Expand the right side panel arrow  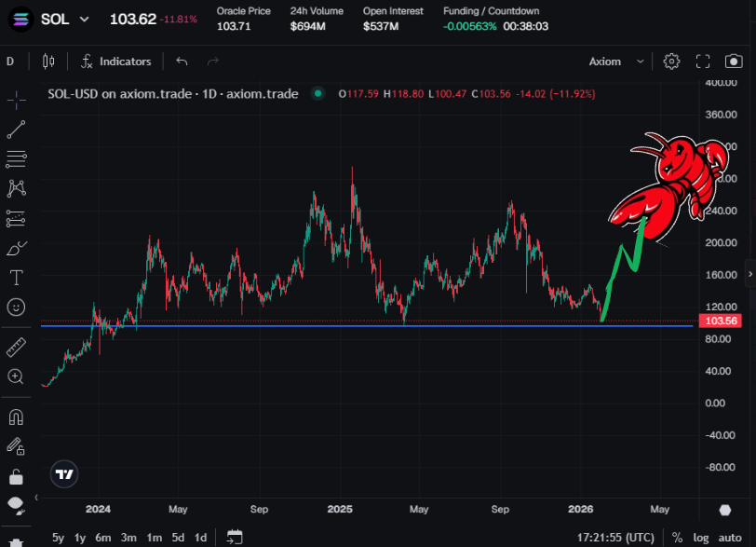[750, 274]
